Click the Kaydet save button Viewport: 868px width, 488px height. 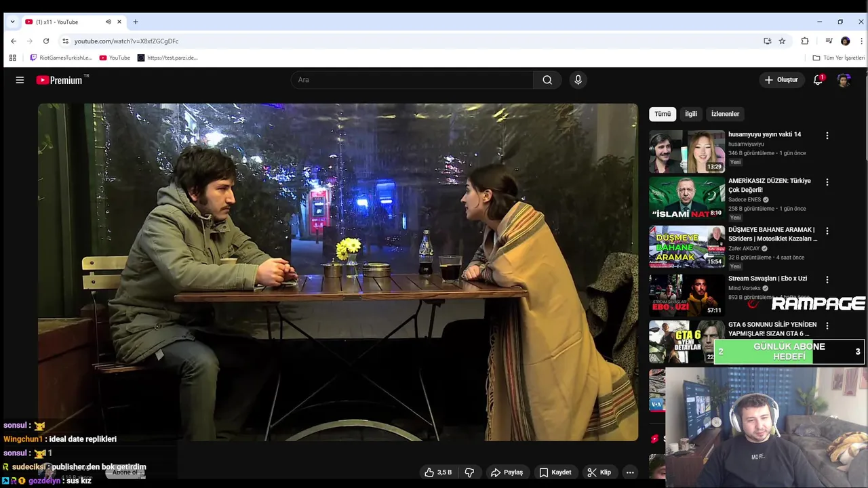tap(555, 472)
